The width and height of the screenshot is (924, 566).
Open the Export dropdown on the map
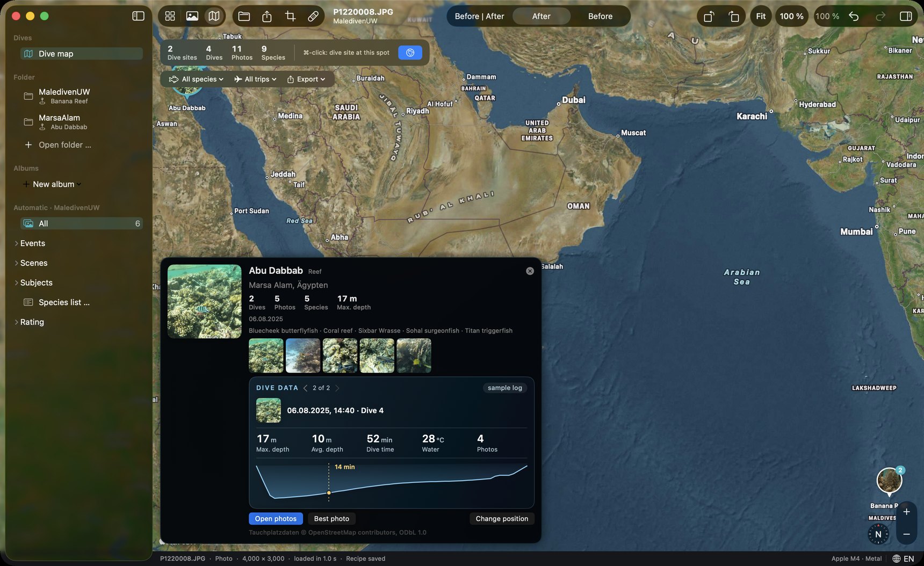tap(306, 79)
